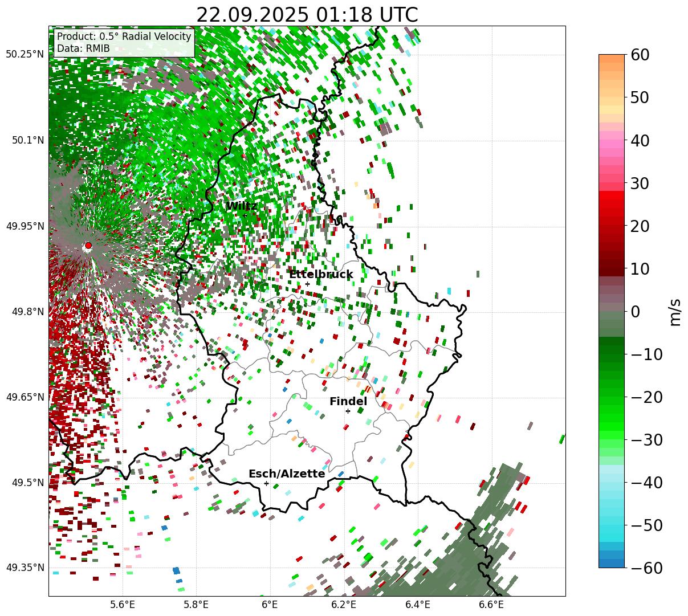Click the Esch/Alzette city label
This screenshot has height=616, width=688.
click(287, 474)
